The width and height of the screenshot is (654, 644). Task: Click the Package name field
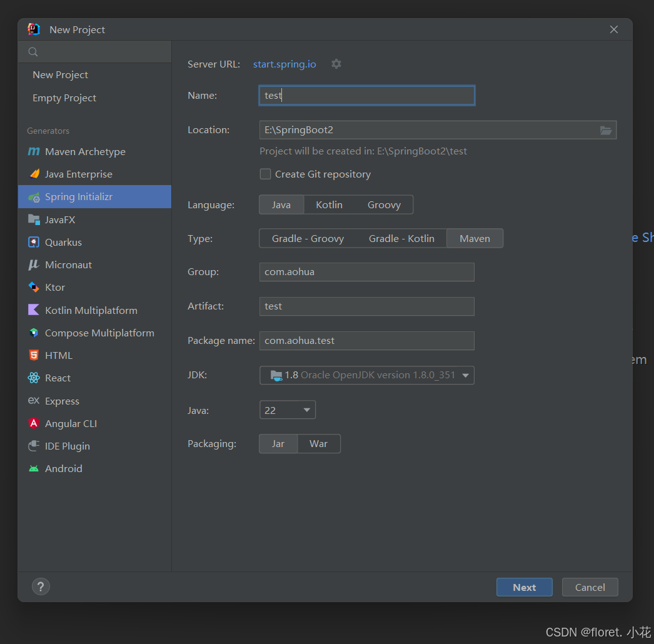tap(366, 341)
